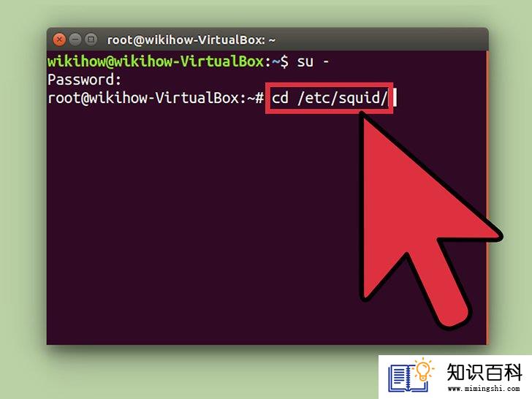Image resolution: width=532 pixels, height=399 pixels.
Task: Click the dollar sign prompt symbol
Action: click(x=285, y=62)
